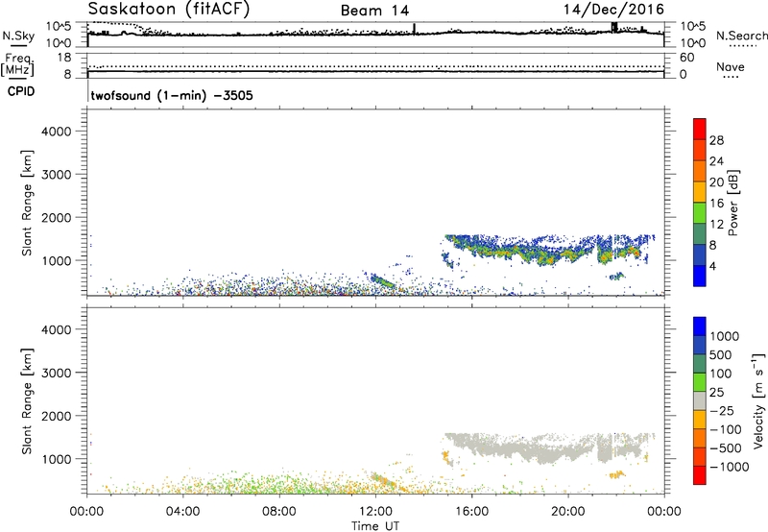768x532 pixels.
Task: Click the "500" label on the velocity colorbar
Action: point(721,355)
